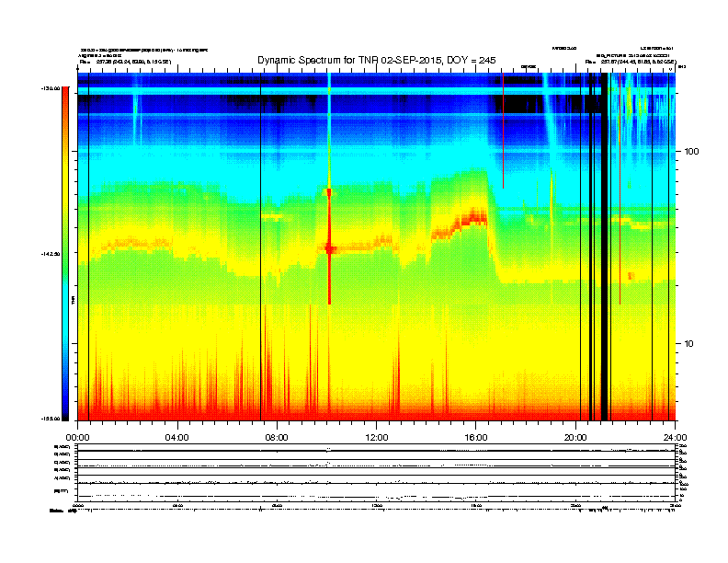Click the 'Dynamic Spectrum for TNR 02-SEP-2015' plot title

coord(377,61)
